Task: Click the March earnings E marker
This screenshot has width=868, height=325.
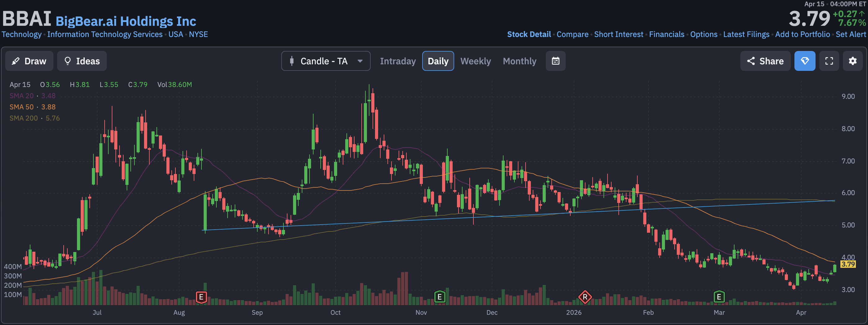Action: pos(719,297)
